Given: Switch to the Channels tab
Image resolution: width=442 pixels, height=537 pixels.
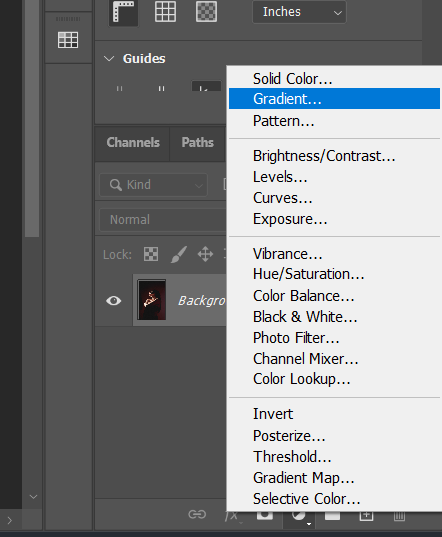Looking at the screenshot, I should [x=133, y=142].
